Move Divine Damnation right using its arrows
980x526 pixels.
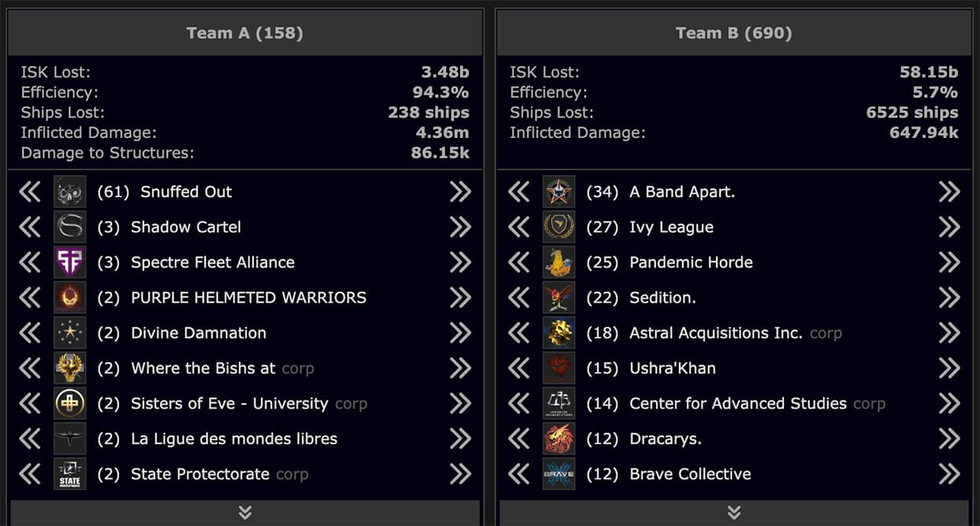click(460, 333)
